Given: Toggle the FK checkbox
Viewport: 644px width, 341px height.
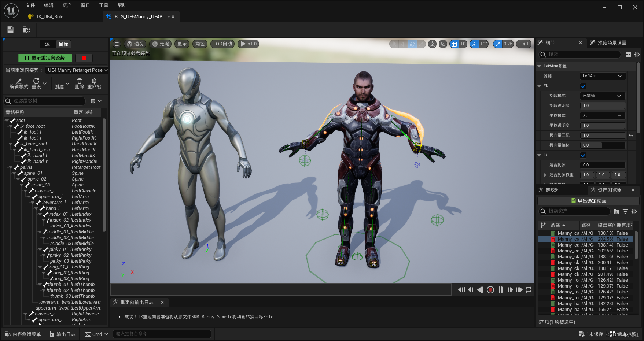Looking at the screenshot, I should (583, 86).
